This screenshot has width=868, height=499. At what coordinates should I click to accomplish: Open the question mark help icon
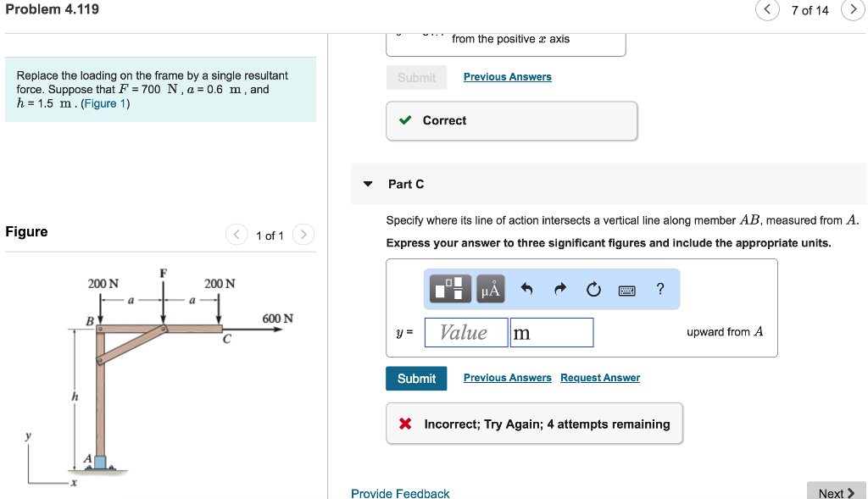coord(660,289)
